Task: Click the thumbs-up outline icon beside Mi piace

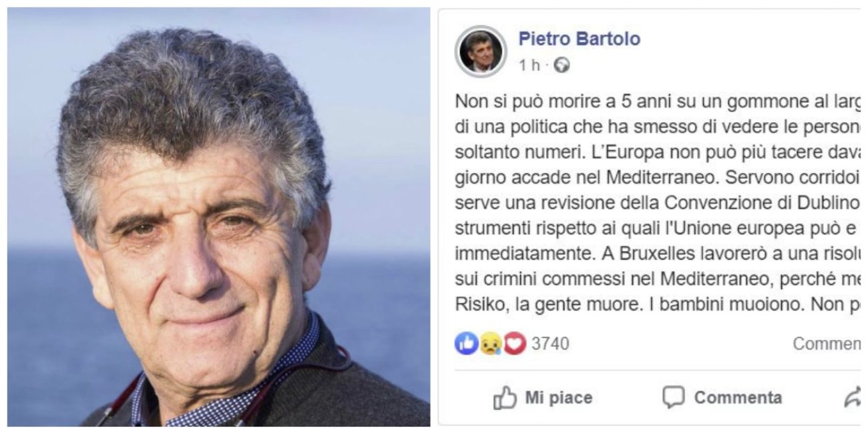Action: point(505,398)
